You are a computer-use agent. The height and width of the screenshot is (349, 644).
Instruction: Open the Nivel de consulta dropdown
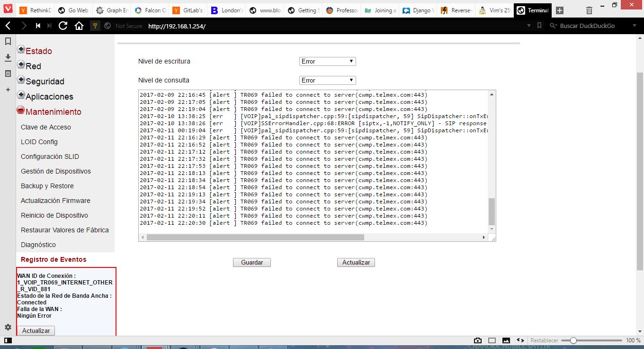click(x=327, y=81)
